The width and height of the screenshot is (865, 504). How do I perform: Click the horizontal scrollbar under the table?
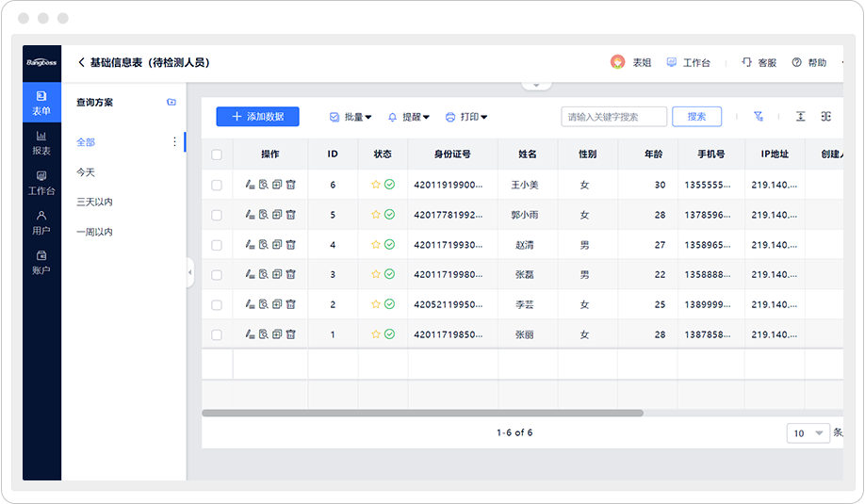pos(423,413)
